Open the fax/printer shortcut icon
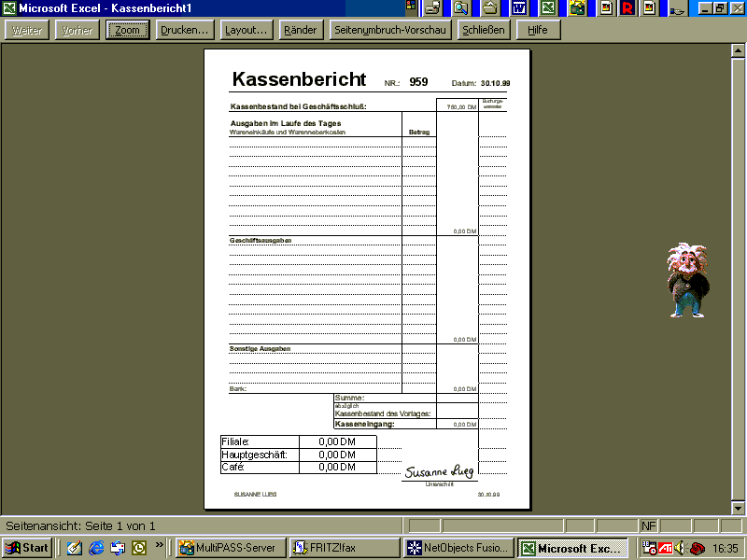The image size is (747, 560). click(433, 7)
